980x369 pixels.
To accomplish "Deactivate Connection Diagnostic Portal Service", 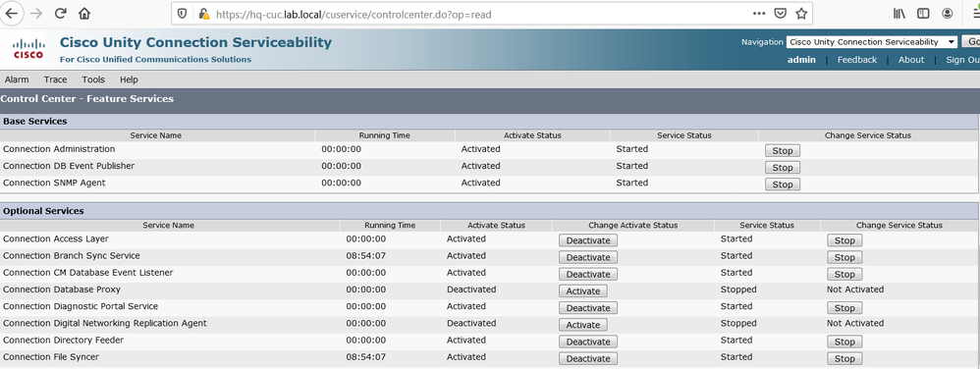I will [x=587, y=308].
